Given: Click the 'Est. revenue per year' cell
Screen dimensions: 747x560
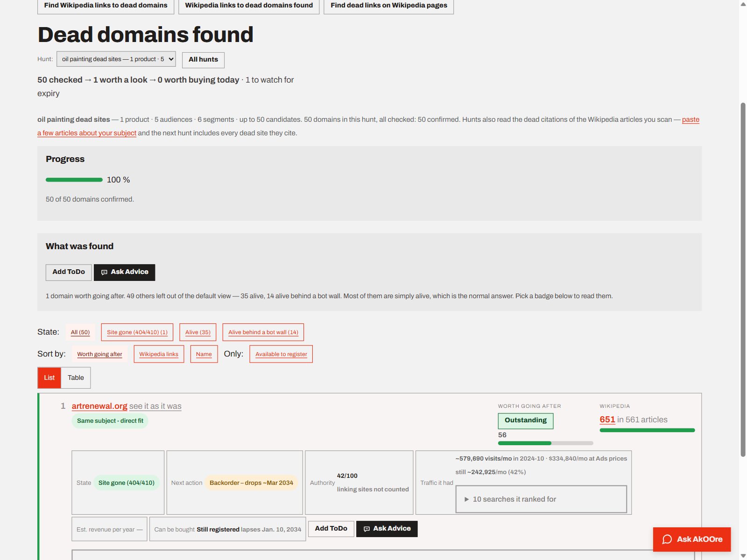Looking at the screenshot, I should pyautogui.click(x=110, y=529).
